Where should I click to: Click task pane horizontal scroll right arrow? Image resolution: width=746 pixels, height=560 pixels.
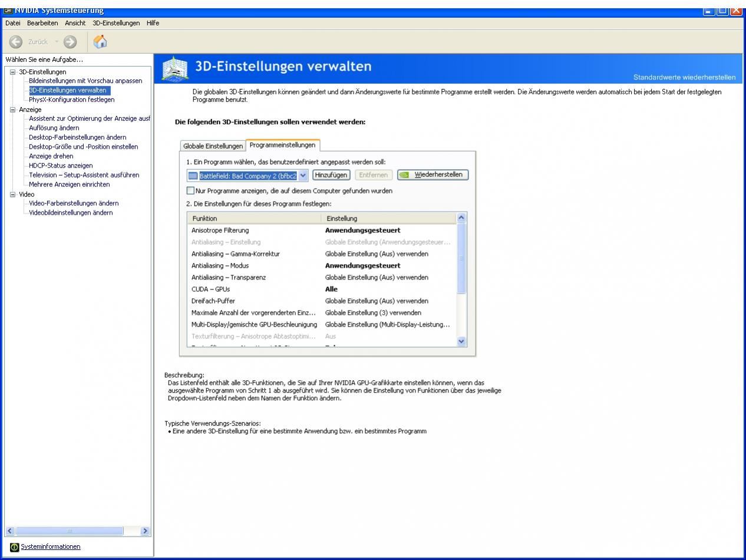(146, 531)
